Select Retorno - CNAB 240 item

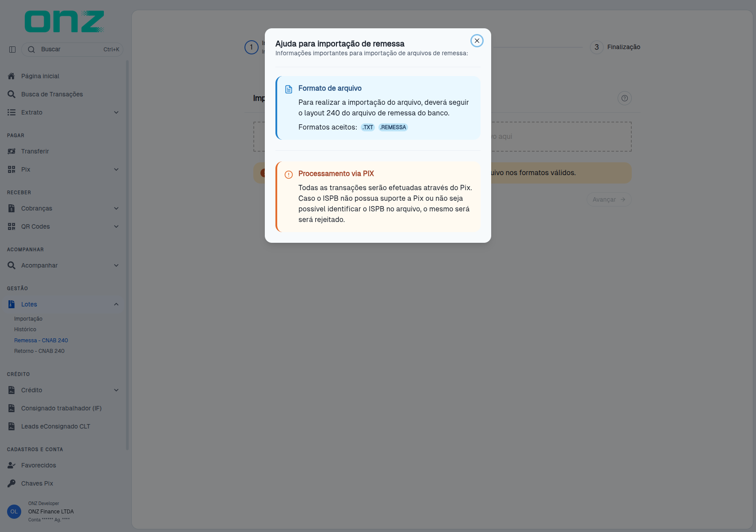(39, 351)
